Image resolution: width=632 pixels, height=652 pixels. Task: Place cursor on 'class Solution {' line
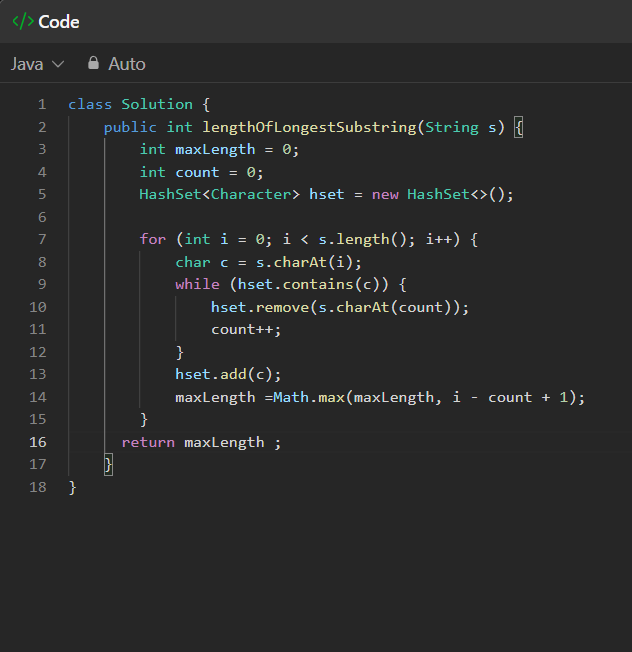139,104
